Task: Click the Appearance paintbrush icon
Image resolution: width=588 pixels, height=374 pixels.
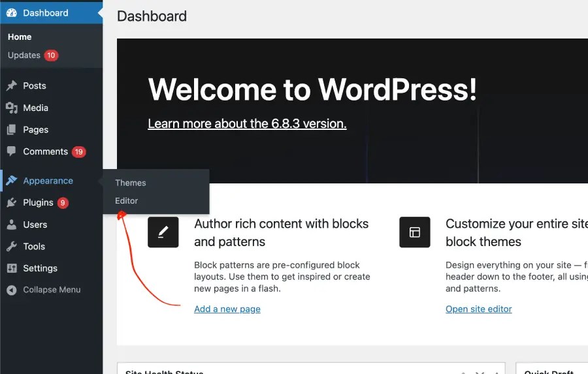Action: coord(12,181)
